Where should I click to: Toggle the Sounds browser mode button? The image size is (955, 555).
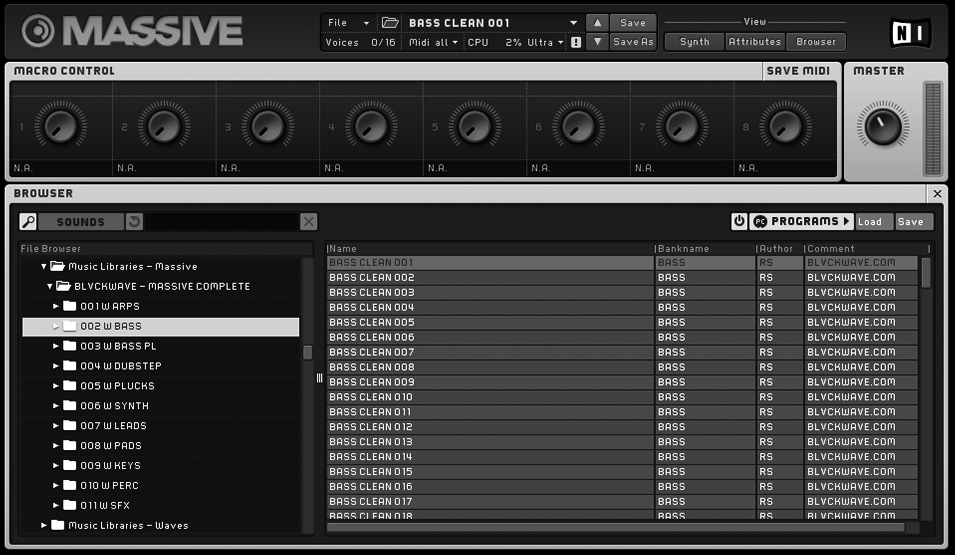point(80,222)
